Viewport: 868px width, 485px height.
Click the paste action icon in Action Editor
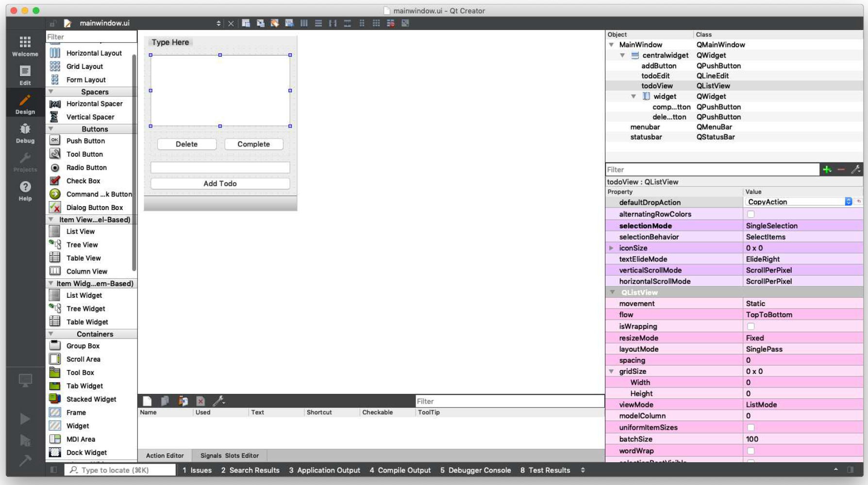coord(183,401)
